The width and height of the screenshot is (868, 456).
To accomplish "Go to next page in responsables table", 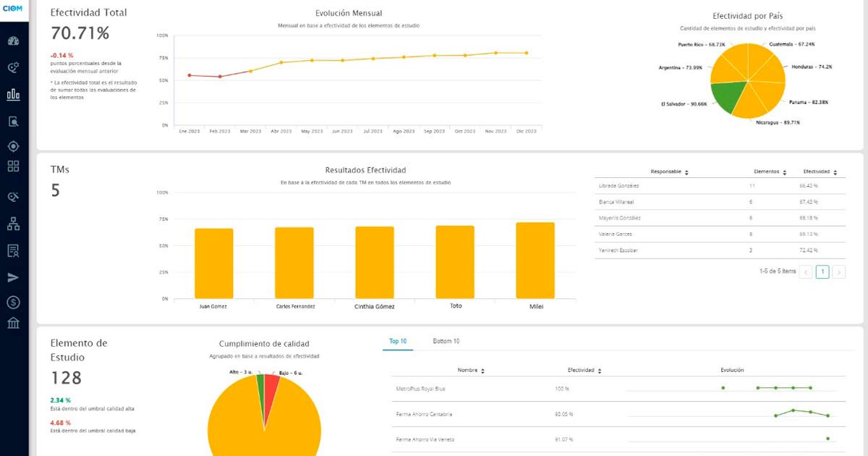I will pos(838,272).
